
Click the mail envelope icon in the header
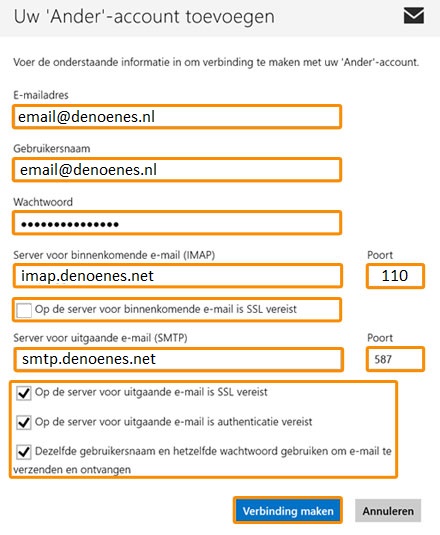[x=414, y=16]
